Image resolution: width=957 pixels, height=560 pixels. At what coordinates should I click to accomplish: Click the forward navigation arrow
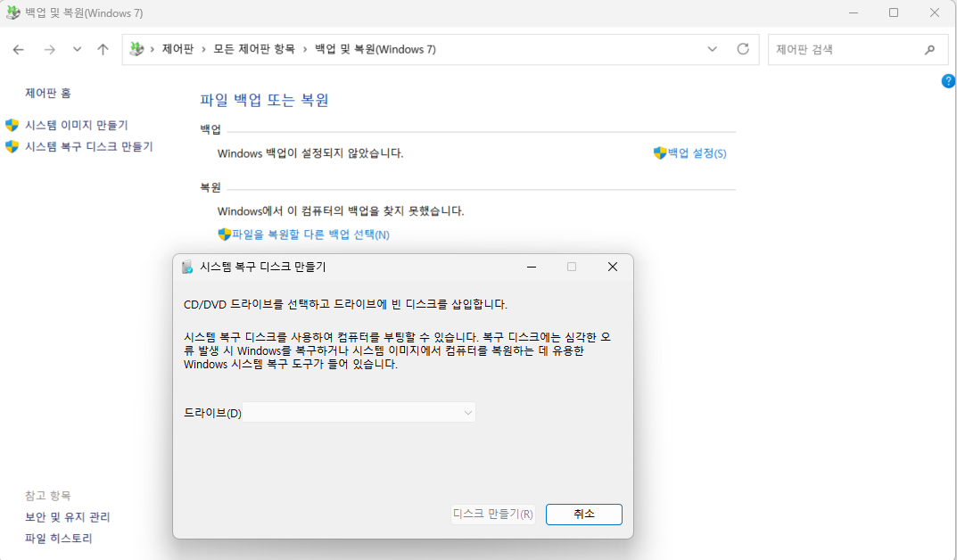pos(49,49)
